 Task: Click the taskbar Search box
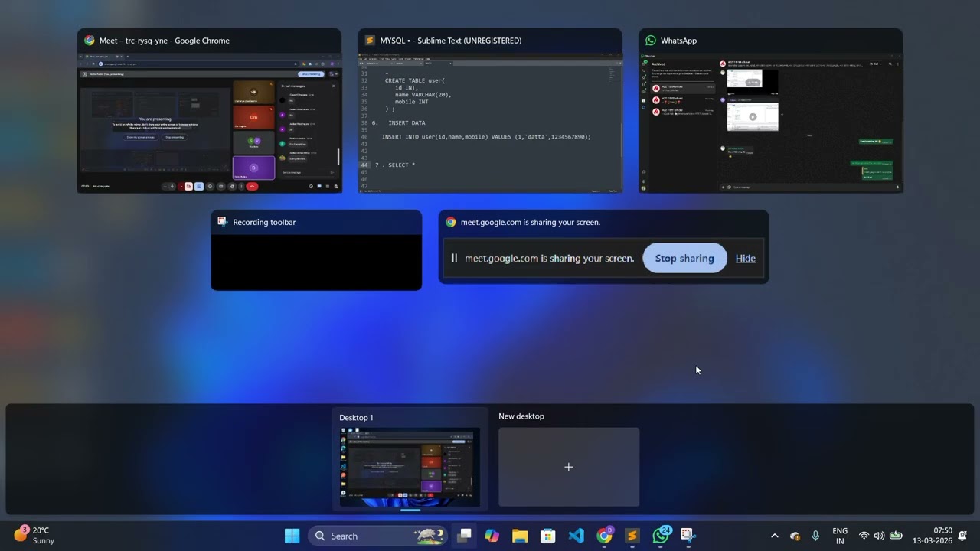pos(379,536)
